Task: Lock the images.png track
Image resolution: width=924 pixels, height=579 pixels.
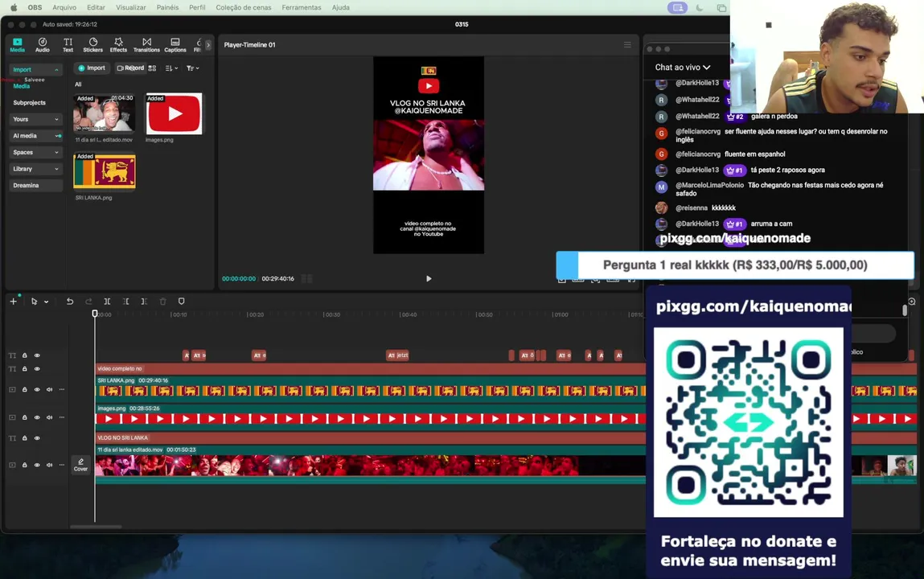Action: pos(25,417)
